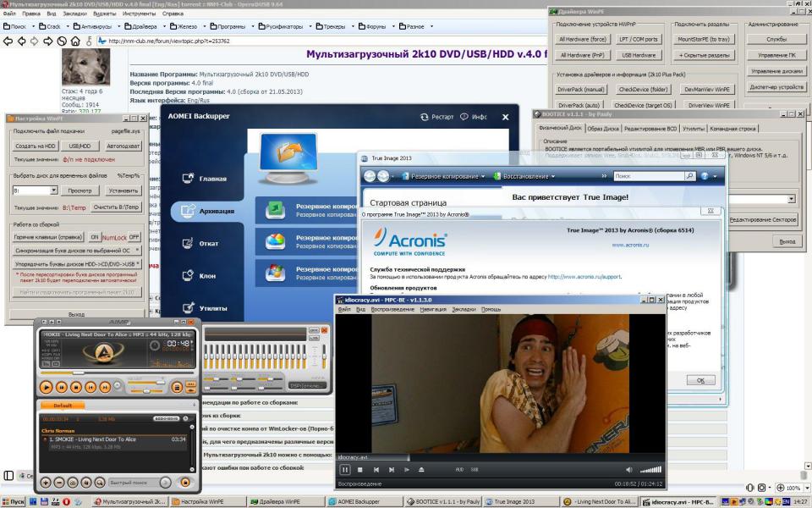Open Закладки menu in Opera menu bar
812x508 pixels.
(75, 14)
